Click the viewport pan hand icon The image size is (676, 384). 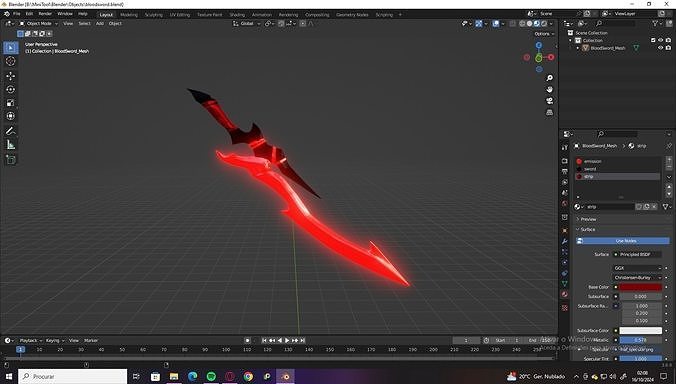point(549,89)
